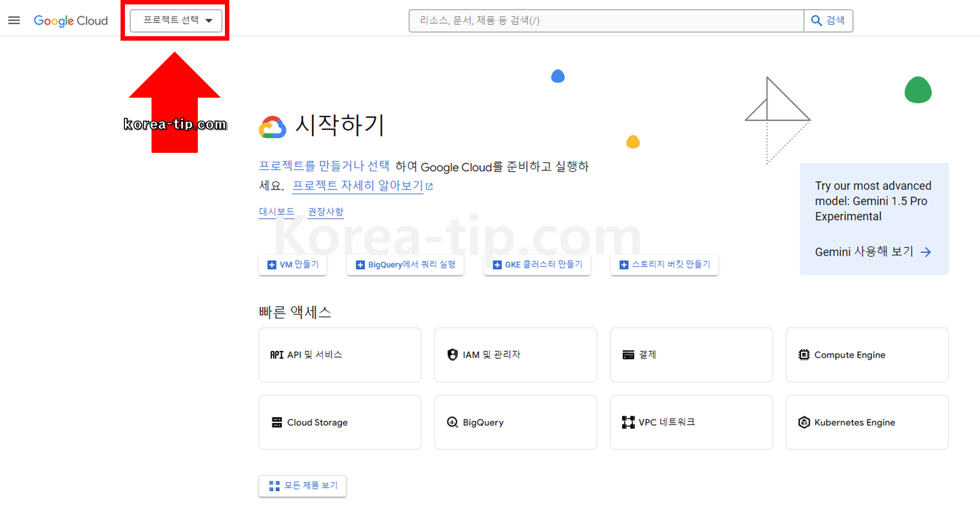Open the IAM 및 관리자 card
Viewport: 980px width, 509px height.
515,355
